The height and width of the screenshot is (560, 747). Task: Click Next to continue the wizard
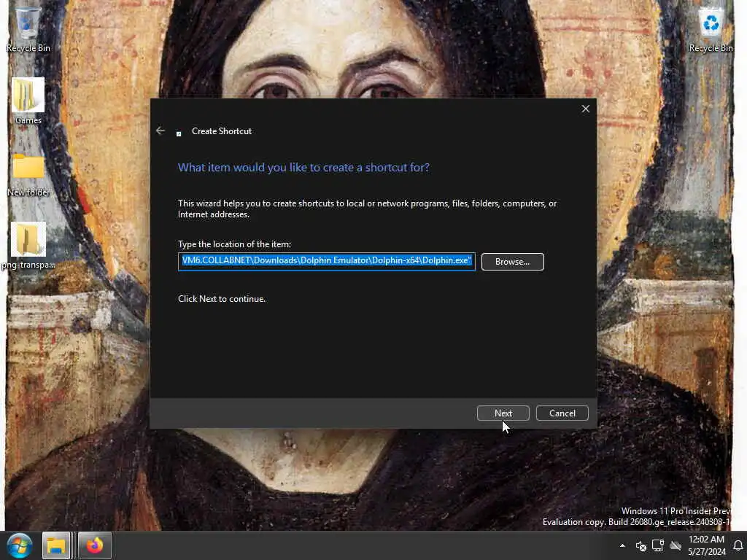coord(503,413)
